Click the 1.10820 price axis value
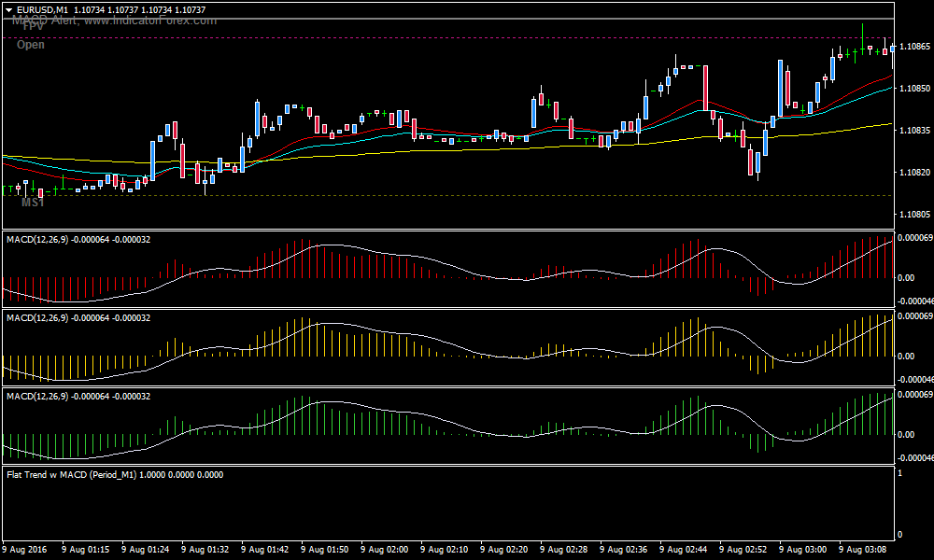 [913, 173]
